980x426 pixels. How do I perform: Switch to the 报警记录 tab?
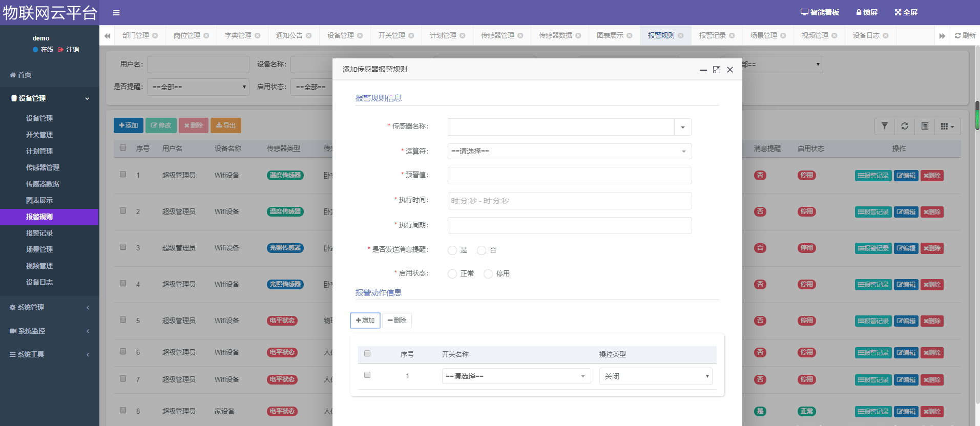pyautogui.click(x=712, y=35)
